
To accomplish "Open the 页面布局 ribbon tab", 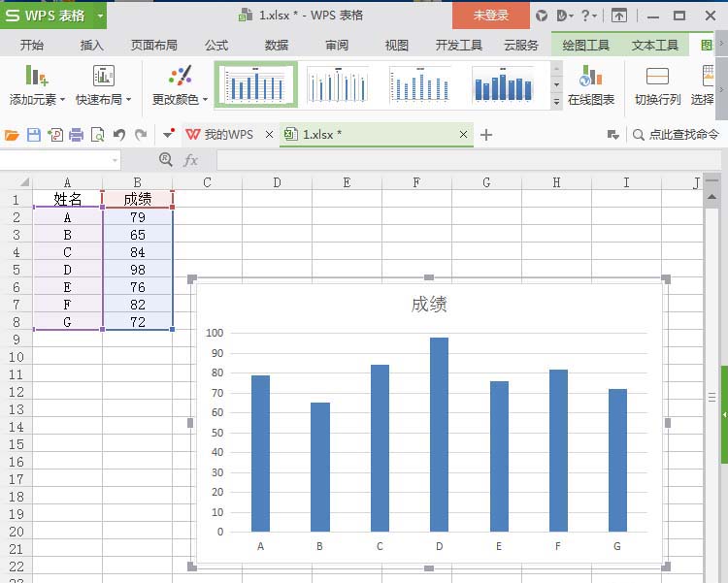I will pos(154,45).
